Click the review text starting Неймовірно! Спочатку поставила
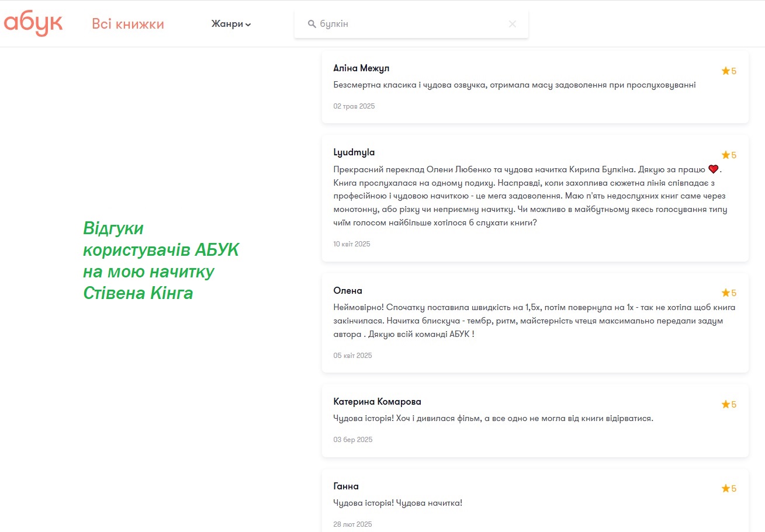Viewport: 765px width, 532px height. (x=534, y=321)
